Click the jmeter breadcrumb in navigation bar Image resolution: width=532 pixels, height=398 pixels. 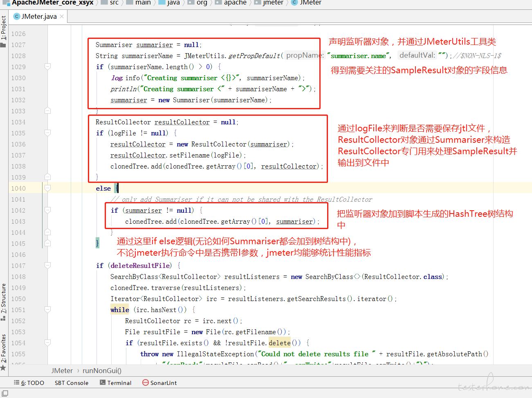tap(273, 3)
